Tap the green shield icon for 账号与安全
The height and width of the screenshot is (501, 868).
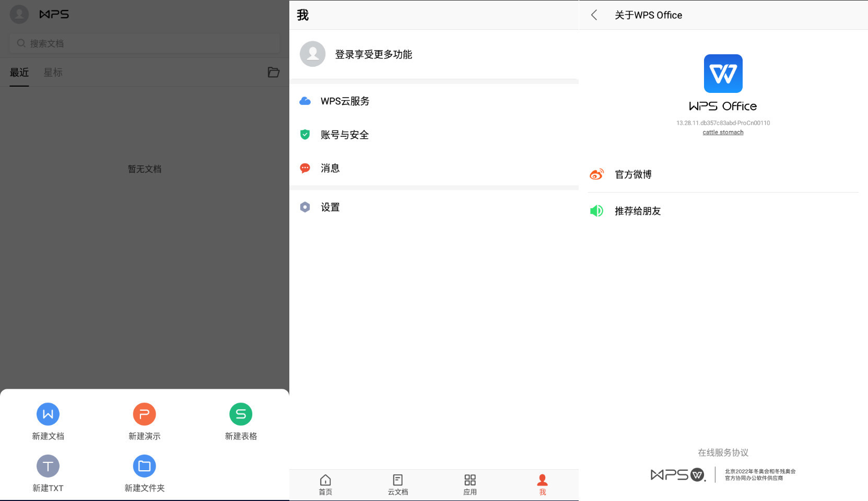tap(305, 135)
